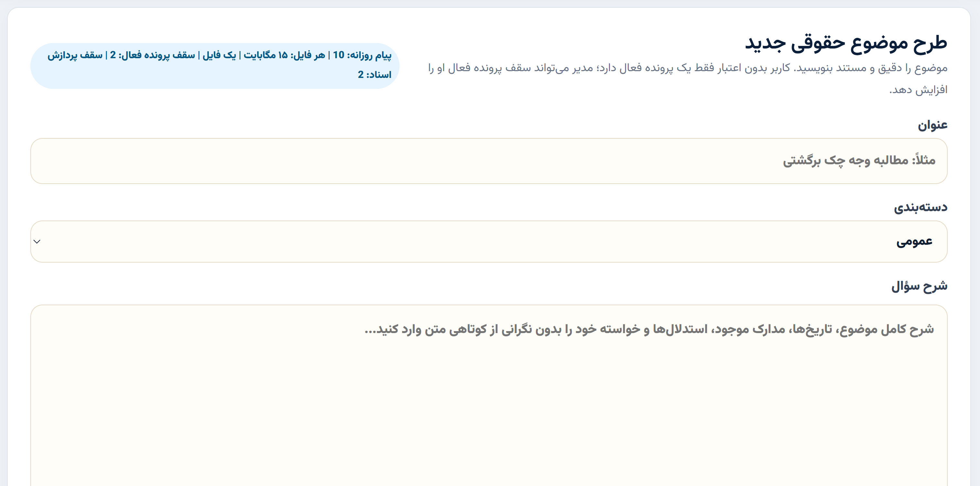Focus the شرح سؤال description textarea

[x=488, y=395]
